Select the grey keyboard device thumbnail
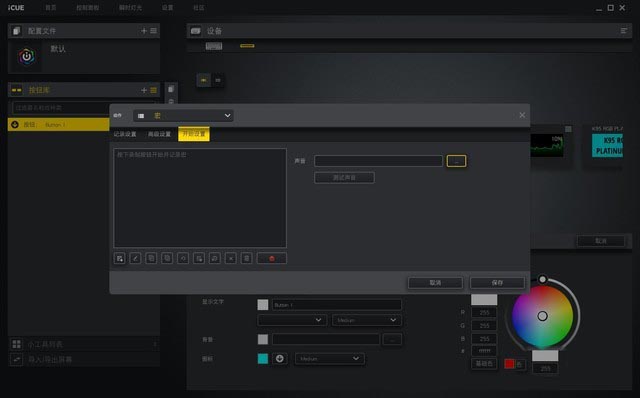 (214, 46)
